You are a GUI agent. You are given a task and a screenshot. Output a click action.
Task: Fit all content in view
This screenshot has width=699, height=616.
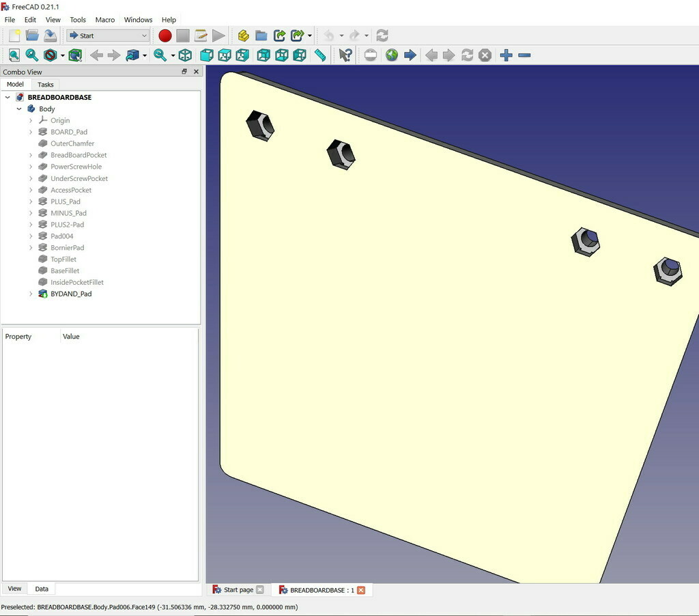click(14, 55)
